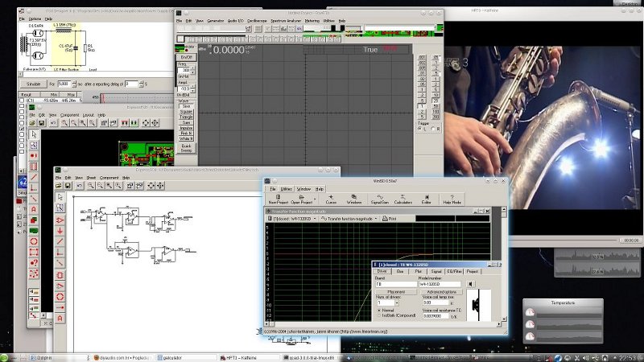The width and height of the screenshot is (644, 362).
Task: Open the Calculators tool in WinISD
Action: pyautogui.click(x=403, y=199)
